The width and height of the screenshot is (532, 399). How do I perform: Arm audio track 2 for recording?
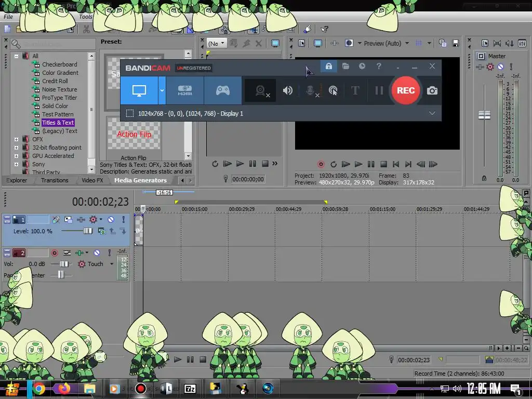[x=54, y=253]
